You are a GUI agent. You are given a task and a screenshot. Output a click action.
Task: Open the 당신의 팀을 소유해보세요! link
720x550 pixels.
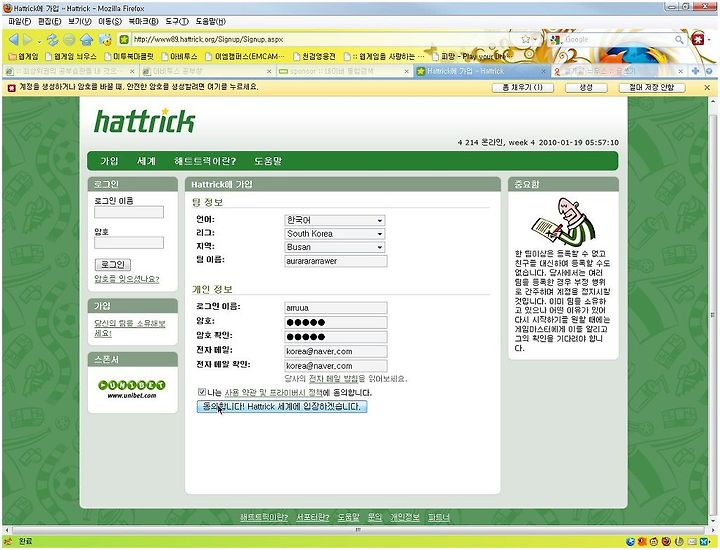coord(129,328)
